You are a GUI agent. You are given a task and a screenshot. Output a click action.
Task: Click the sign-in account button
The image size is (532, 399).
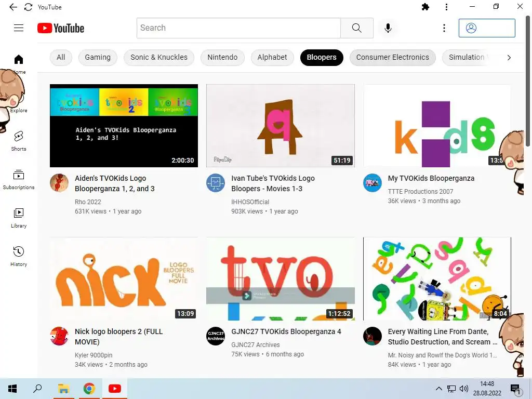487,28
